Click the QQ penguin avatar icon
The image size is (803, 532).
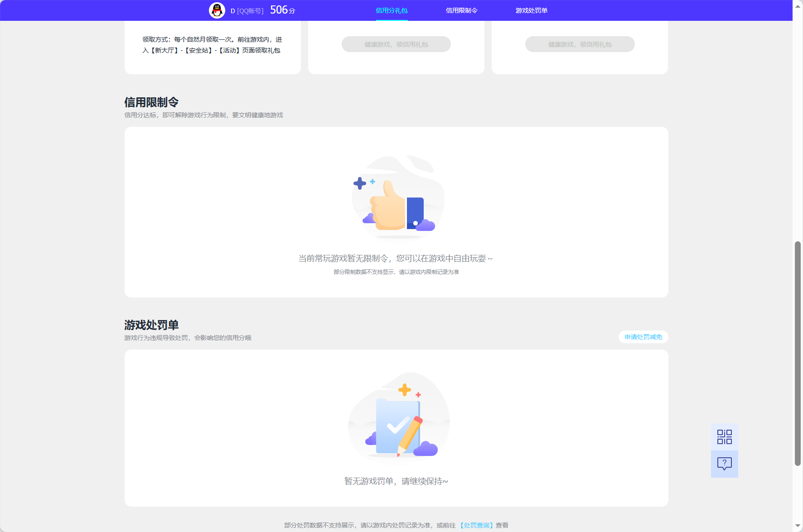[217, 10]
